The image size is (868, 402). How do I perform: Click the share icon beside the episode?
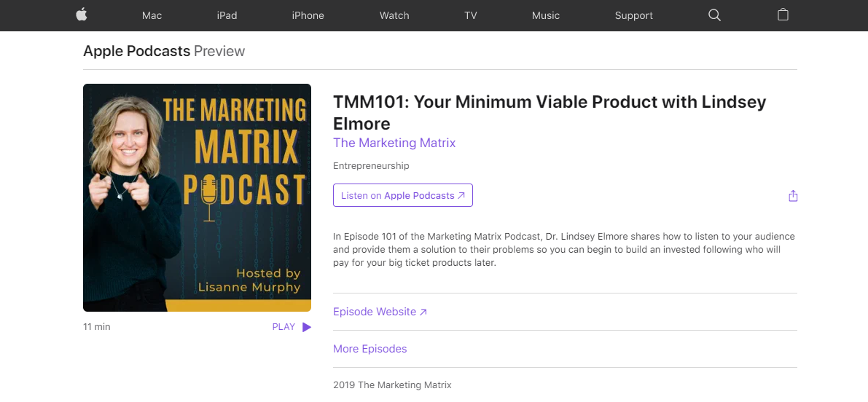tap(793, 196)
